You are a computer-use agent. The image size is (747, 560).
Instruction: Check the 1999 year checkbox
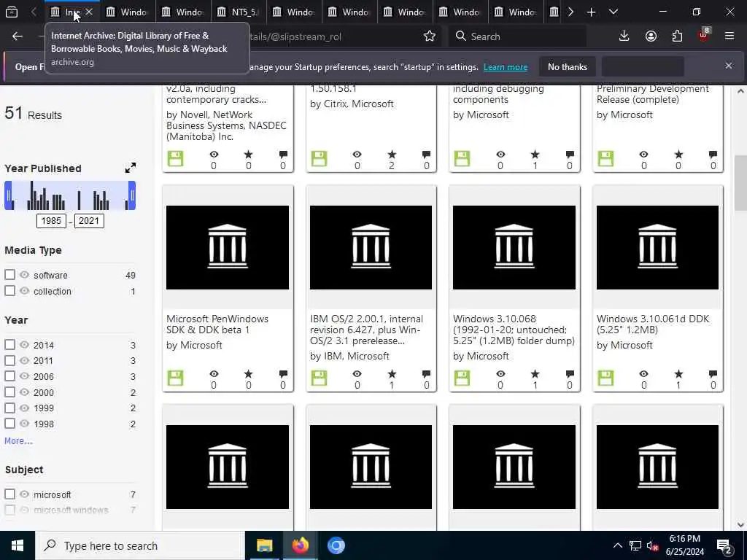(9, 408)
